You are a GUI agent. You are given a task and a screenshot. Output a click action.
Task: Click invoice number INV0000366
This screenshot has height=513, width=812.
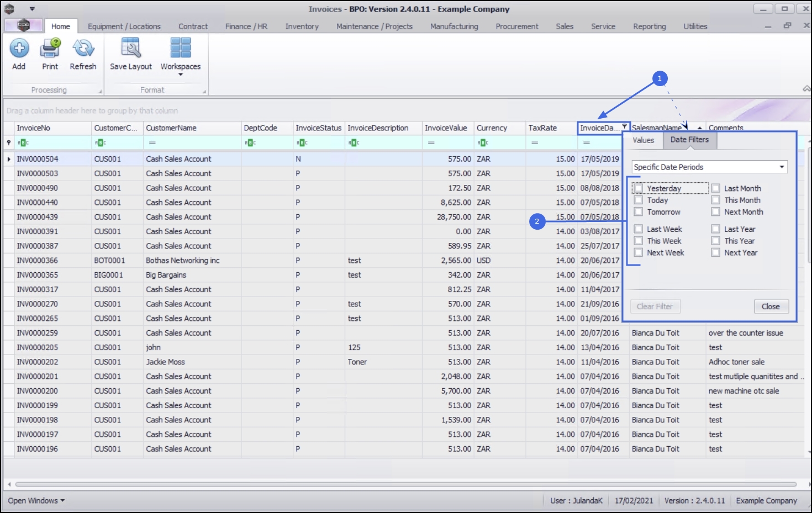[38, 260]
